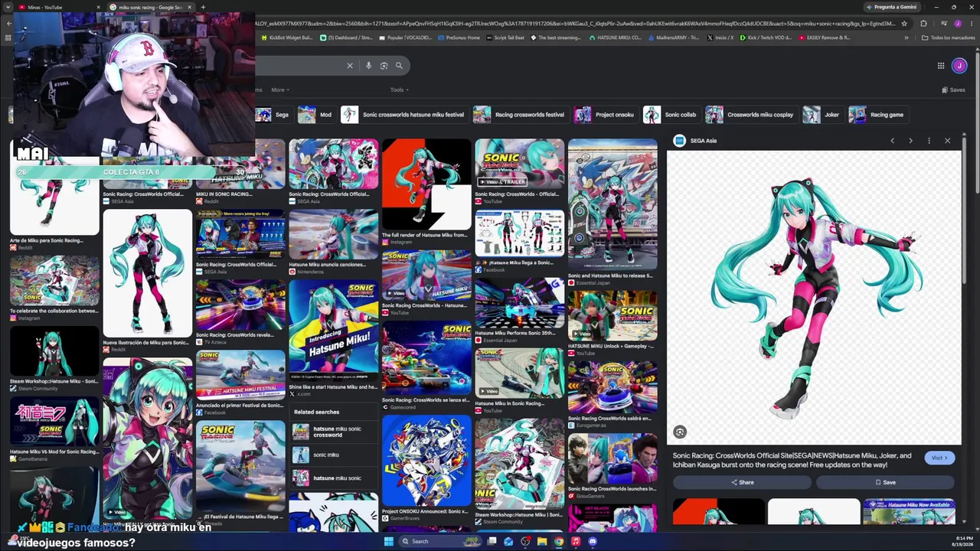Select related search 'hatsune miku sonic'
Viewport: 980px width, 551px height.
pos(332,478)
